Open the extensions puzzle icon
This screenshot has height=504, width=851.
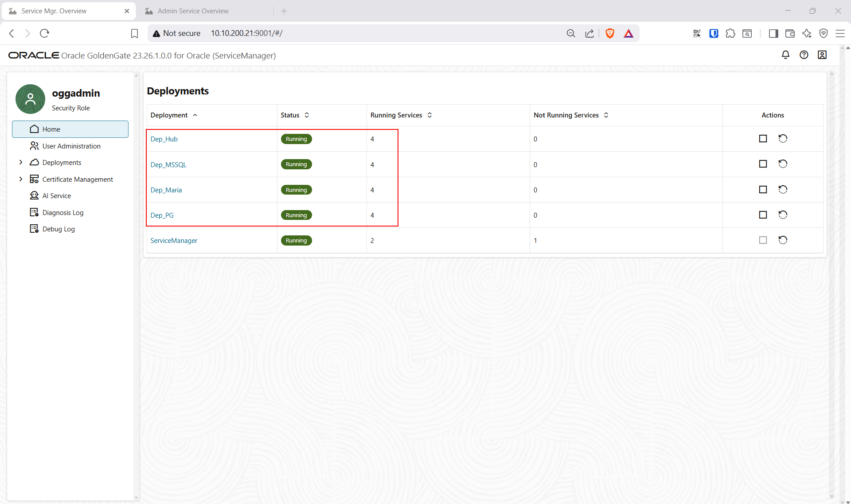[x=730, y=33]
